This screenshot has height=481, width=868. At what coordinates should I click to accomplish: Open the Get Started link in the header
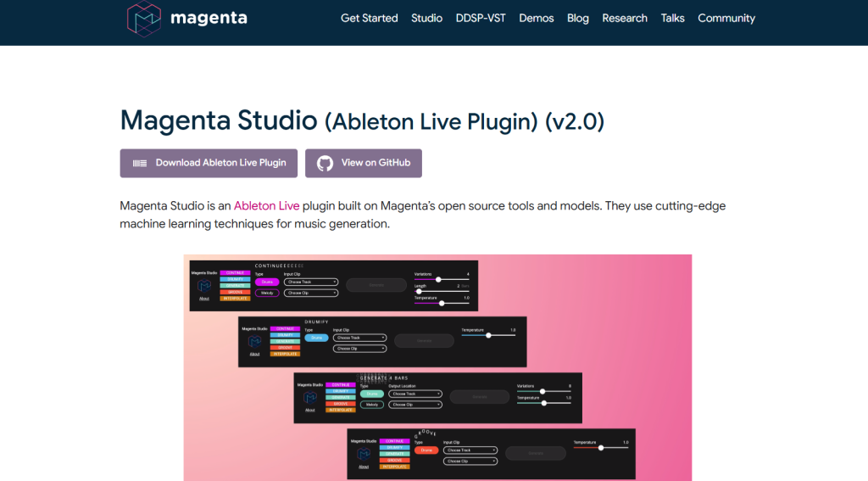369,18
